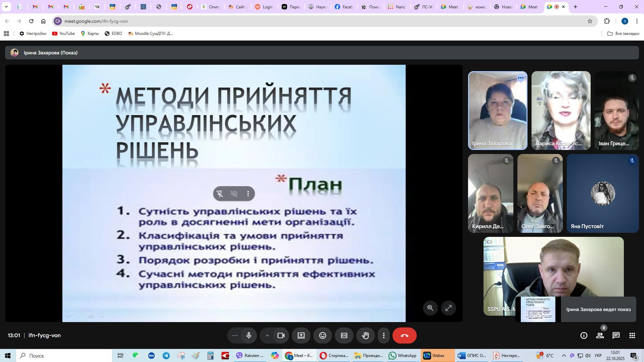The width and height of the screenshot is (644, 362).
Task: Zoom in on the shared presentation
Action: pos(430,308)
